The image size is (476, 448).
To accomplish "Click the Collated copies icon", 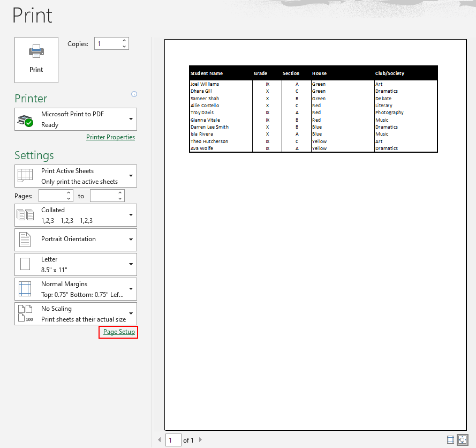I will [x=24, y=214].
